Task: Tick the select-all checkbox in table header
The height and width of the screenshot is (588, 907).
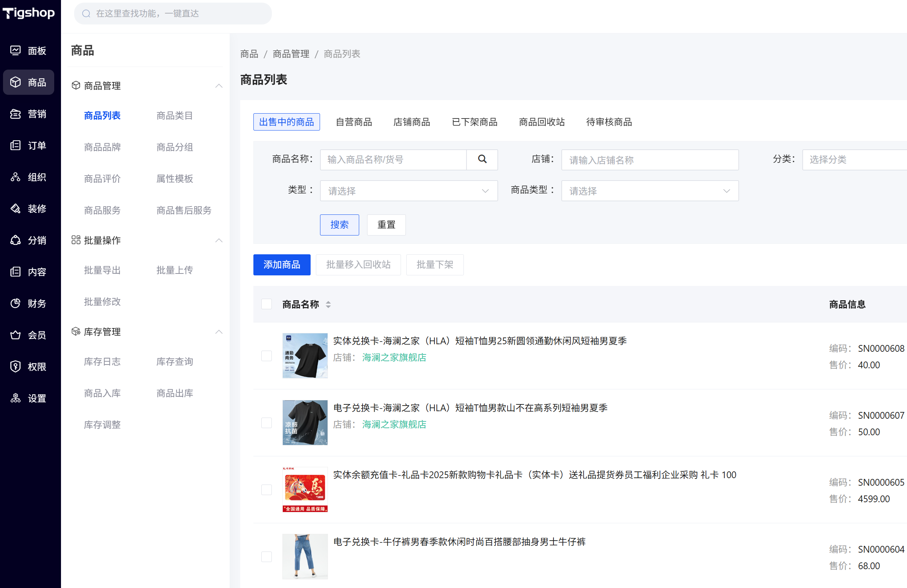Action: click(x=267, y=304)
